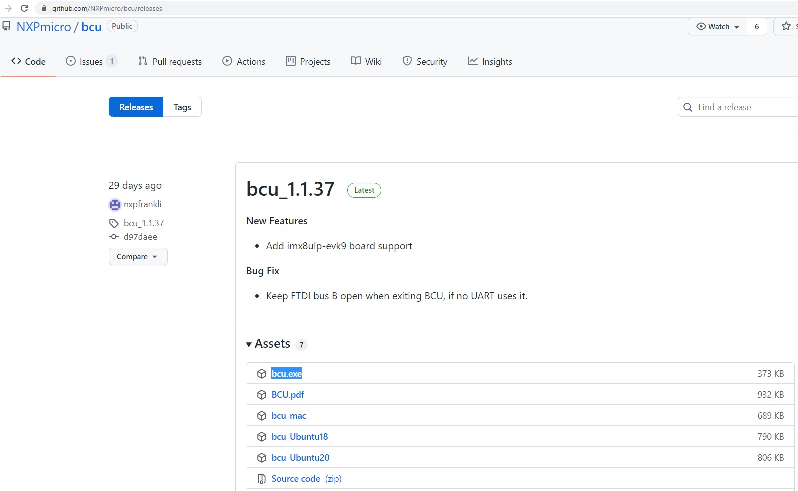The height and width of the screenshot is (491, 798).
Task: Open the Watch dropdown menu
Action: pyautogui.click(x=718, y=26)
